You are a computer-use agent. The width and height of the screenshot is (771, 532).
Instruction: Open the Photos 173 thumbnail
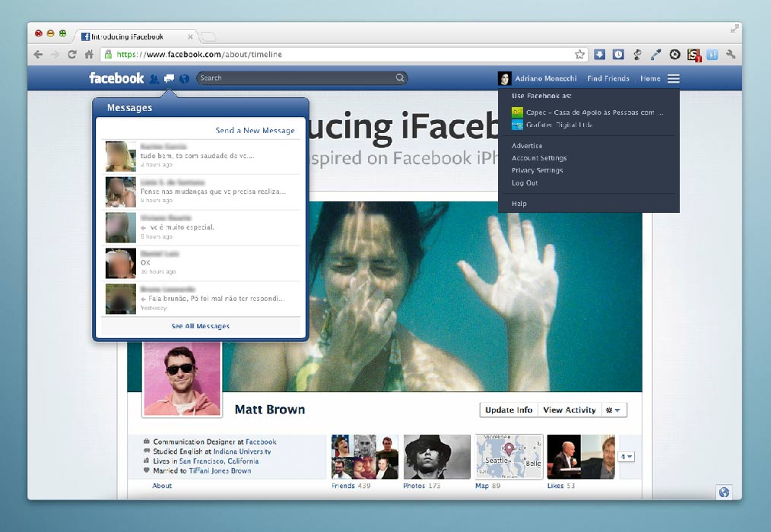click(x=436, y=456)
